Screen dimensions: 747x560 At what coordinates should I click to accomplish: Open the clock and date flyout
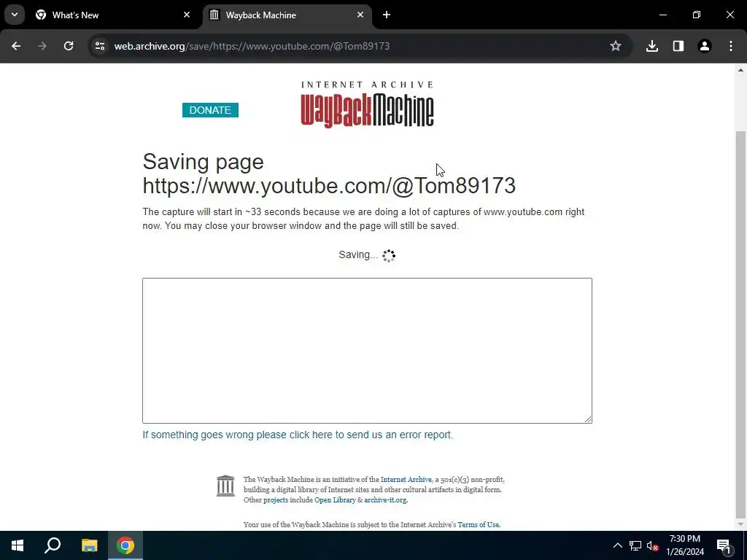click(684, 545)
